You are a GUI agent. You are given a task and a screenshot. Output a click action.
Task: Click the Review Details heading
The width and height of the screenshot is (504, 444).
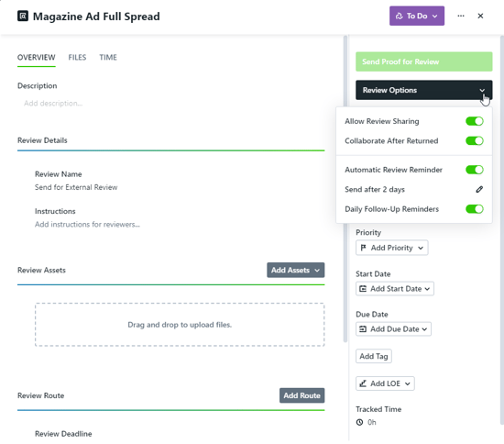[42, 140]
